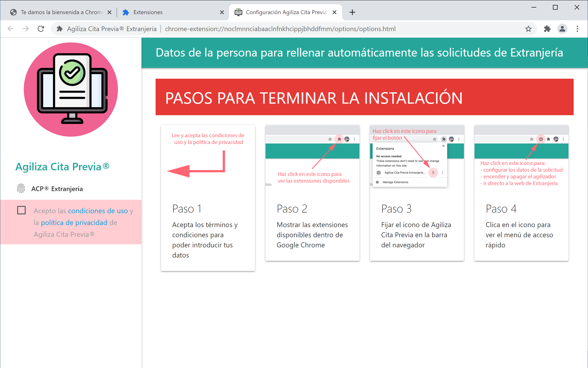Open the Chrome three-dot menu
The image size is (588, 368).
click(x=577, y=29)
